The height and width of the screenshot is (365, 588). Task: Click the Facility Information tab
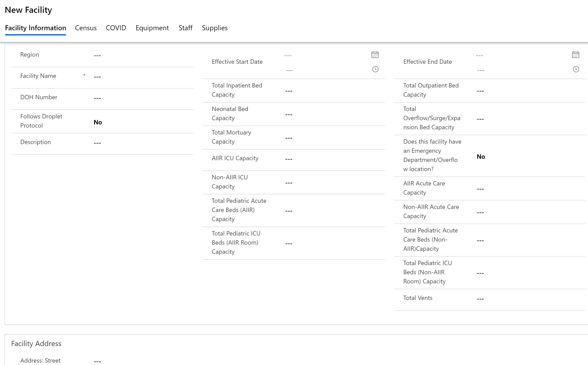tap(35, 28)
